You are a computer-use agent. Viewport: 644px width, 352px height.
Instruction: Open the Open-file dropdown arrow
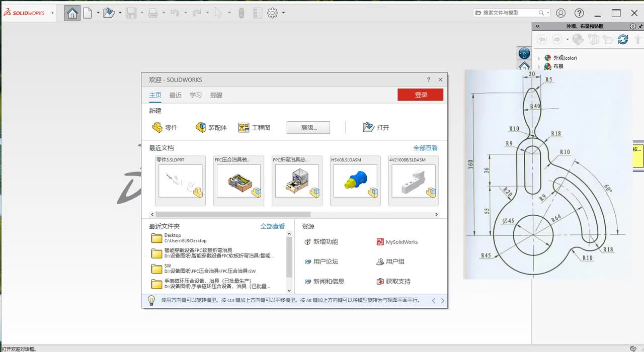pyautogui.click(x=120, y=13)
